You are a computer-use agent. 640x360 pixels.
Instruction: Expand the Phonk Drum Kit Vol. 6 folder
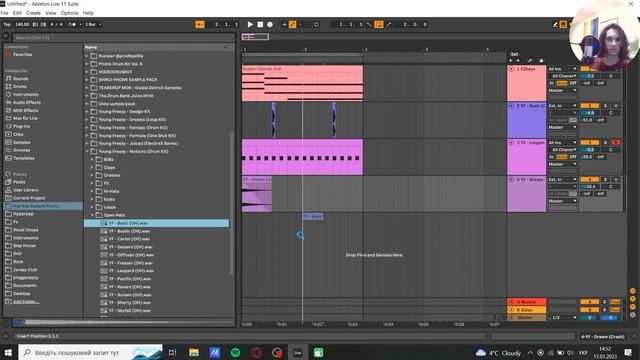tap(87, 64)
